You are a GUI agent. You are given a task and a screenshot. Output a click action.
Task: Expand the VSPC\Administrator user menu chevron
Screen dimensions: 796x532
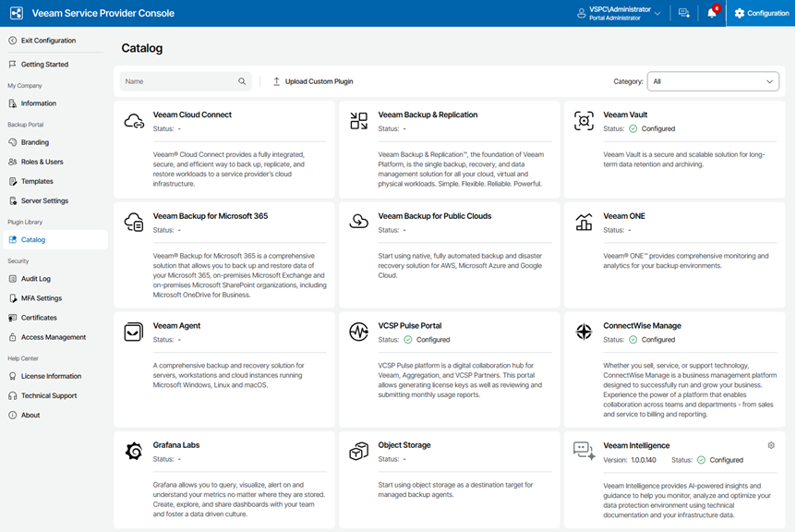[x=657, y=14]
